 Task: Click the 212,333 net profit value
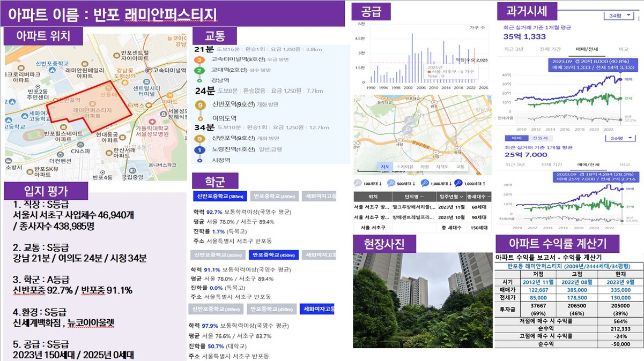tap(620, 328)
